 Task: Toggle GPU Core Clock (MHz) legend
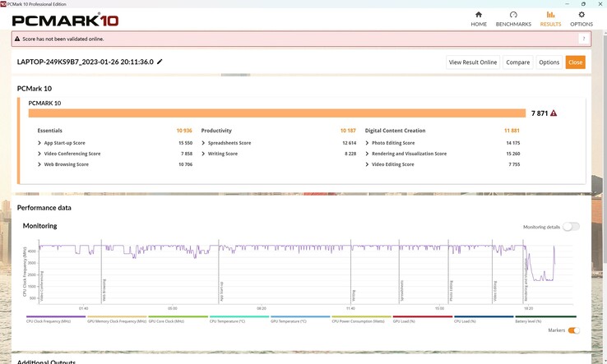178,319
